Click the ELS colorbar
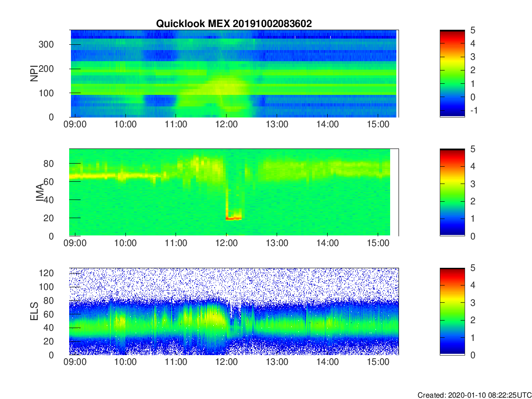 point(452,311)
